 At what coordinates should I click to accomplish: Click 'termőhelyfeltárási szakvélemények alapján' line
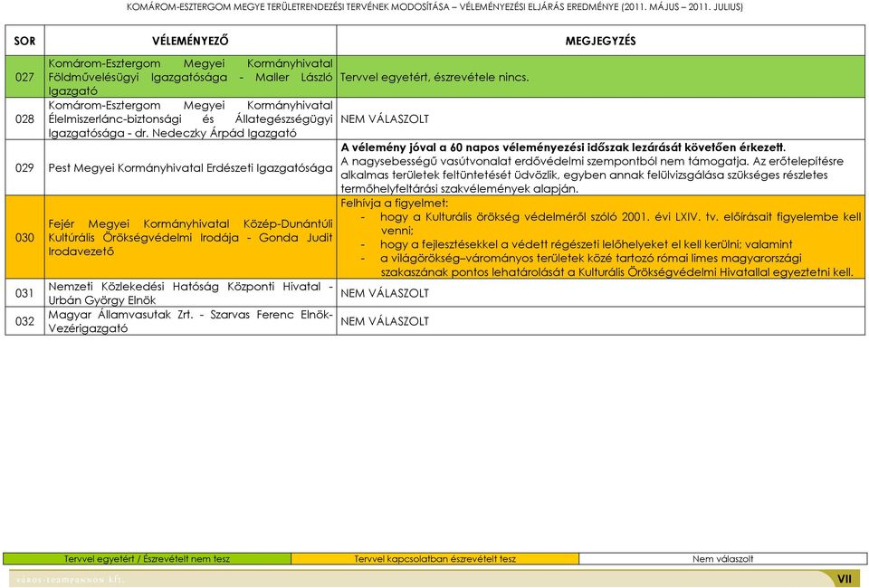[x=460, y=189]
